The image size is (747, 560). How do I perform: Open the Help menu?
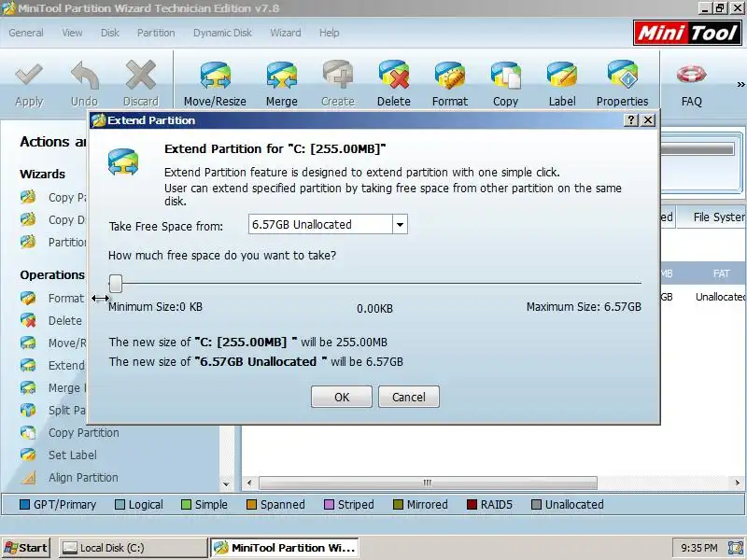click(x=330, y=33)
